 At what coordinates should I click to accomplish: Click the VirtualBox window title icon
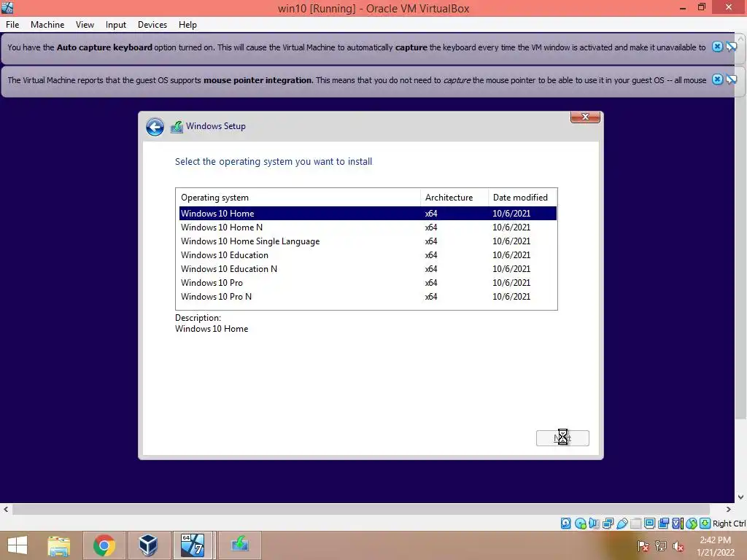click(x=7, y=7)
